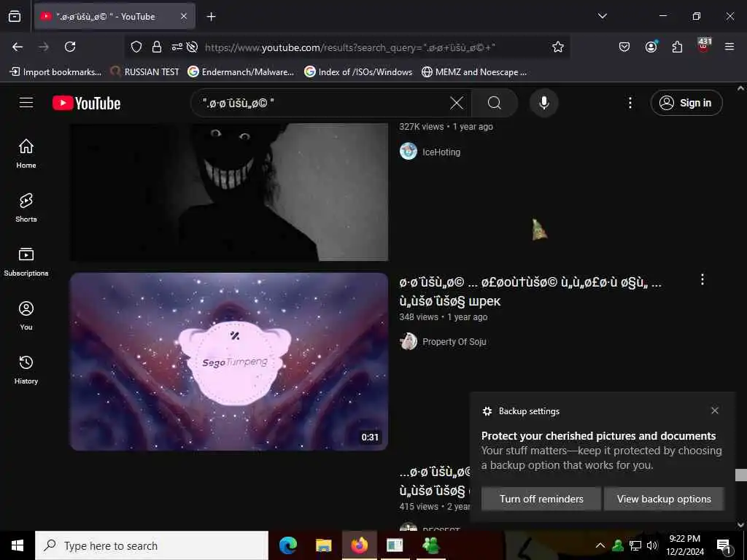Open the creepy smiling face video thumbnail
Viewport: 747px width, 560px height.
(x=229, y=192)
